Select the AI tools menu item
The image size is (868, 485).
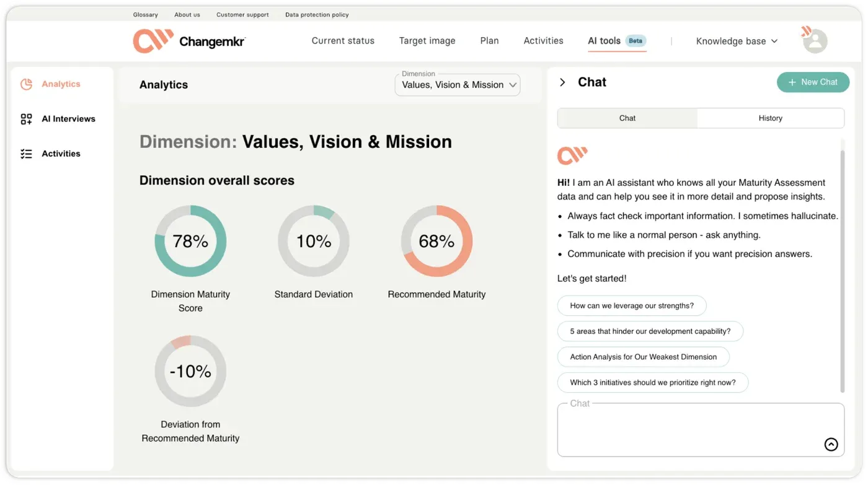pos(604,41)
